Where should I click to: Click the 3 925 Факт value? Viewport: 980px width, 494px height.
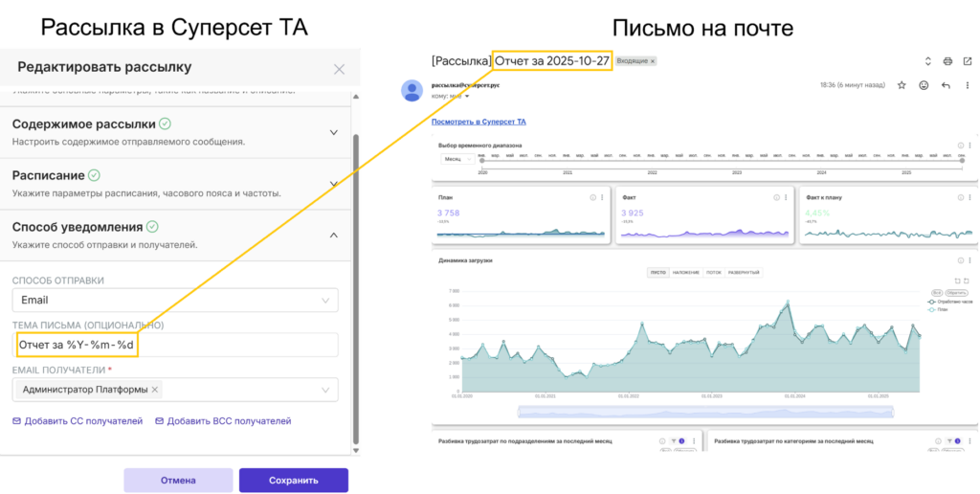click(633, 213)
